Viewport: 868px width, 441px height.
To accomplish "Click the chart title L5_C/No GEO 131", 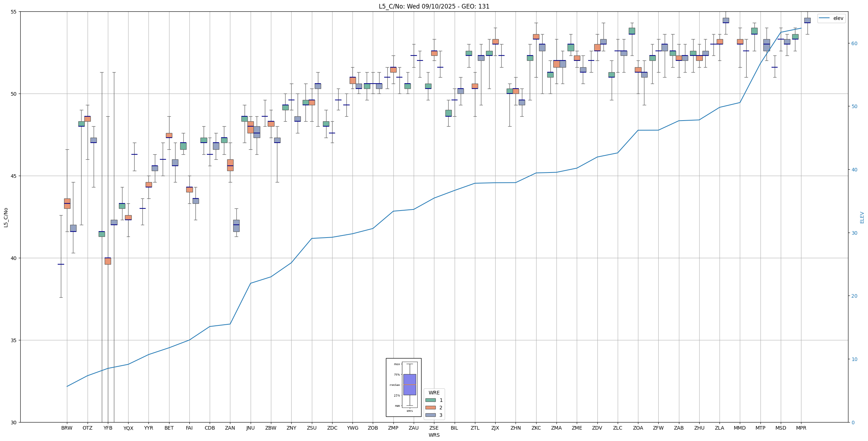I will pos(434,6).
